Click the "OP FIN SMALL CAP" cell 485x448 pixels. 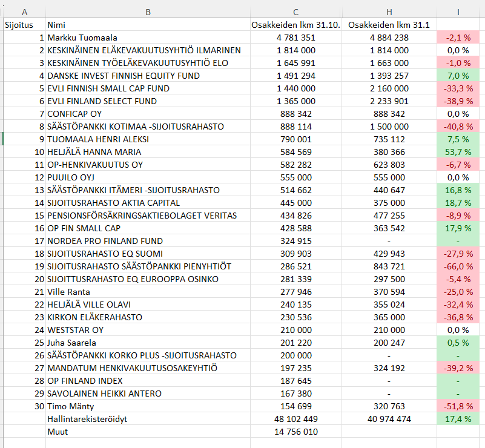click(148, 228)
